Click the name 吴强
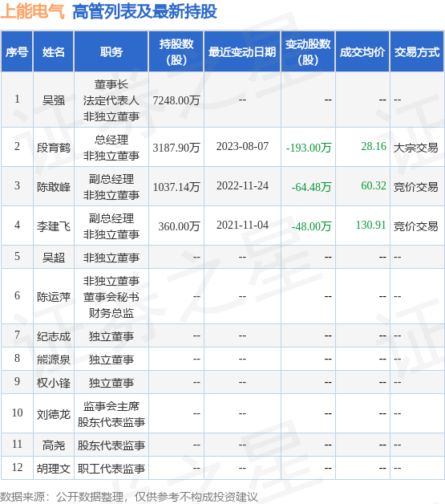 pyautogui.click(x=54, y=100)
